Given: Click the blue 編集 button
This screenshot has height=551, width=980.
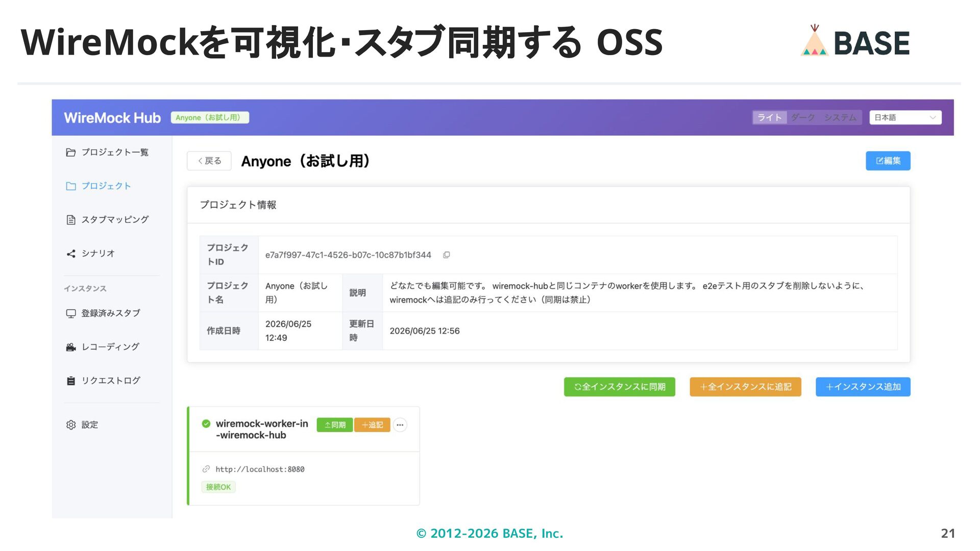Looking at the screenshot, I should 888,161.
